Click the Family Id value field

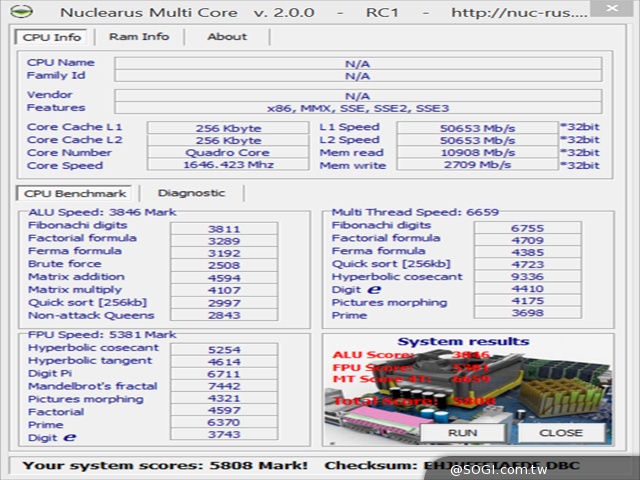(x=357, y=76)
